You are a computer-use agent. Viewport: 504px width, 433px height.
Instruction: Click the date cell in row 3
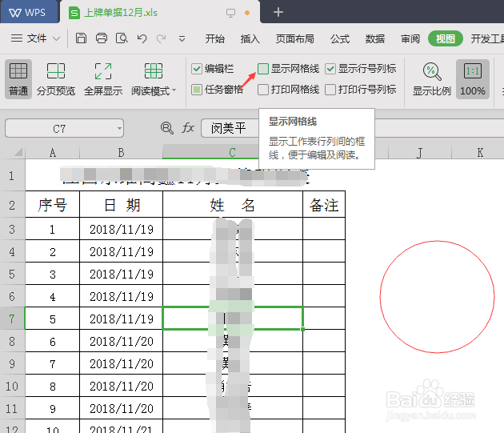121,229
